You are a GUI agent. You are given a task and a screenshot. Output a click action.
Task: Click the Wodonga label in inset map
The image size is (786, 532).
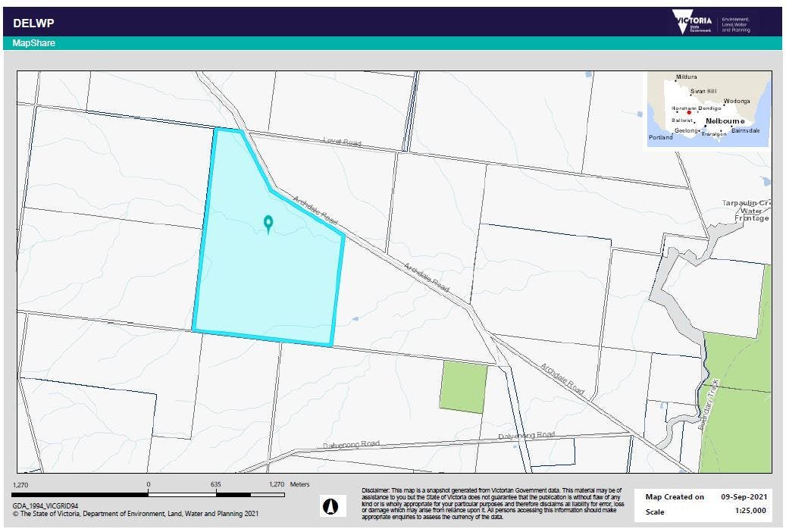coord(737,101)
